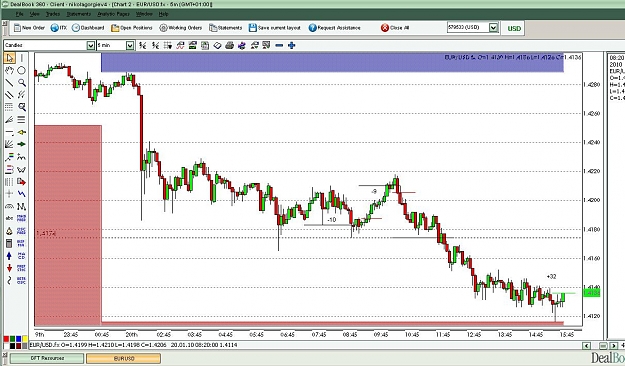Open the Help menu
Screen dimensions: 625x366
coord(163,14)
